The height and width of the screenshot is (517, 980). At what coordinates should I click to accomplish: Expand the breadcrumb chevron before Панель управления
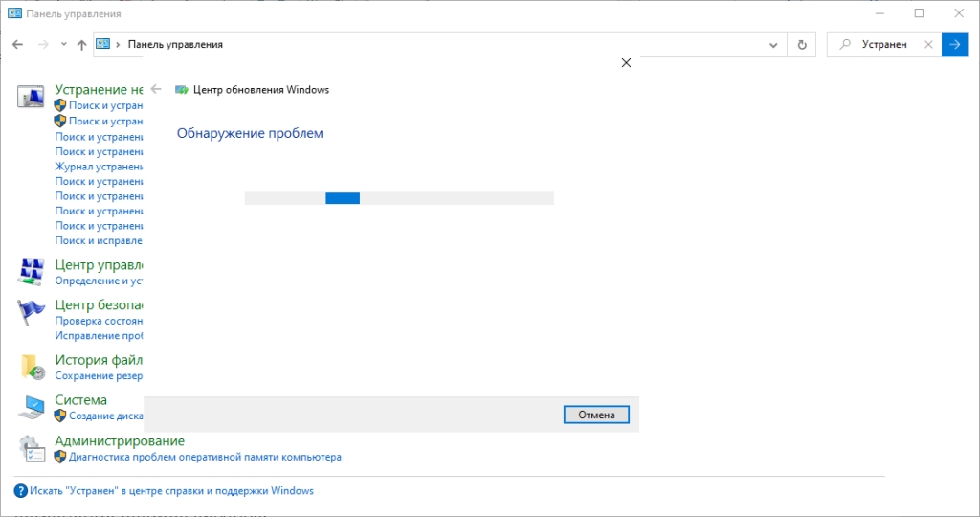(118, 44)
